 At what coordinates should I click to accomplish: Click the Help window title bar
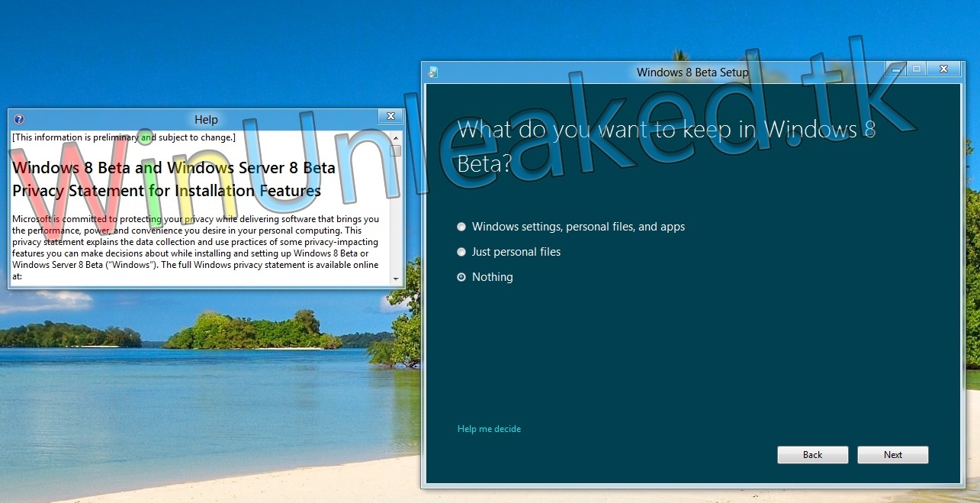[206, 119]
